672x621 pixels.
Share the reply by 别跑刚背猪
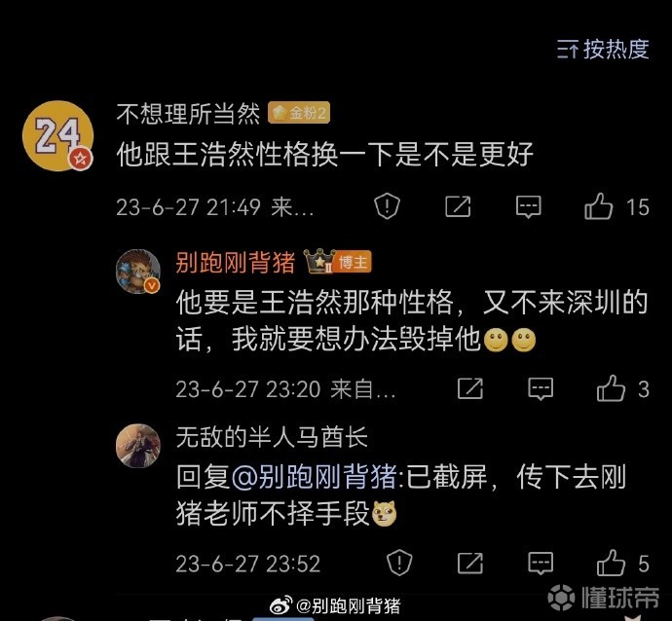click(x=470, y=388)
